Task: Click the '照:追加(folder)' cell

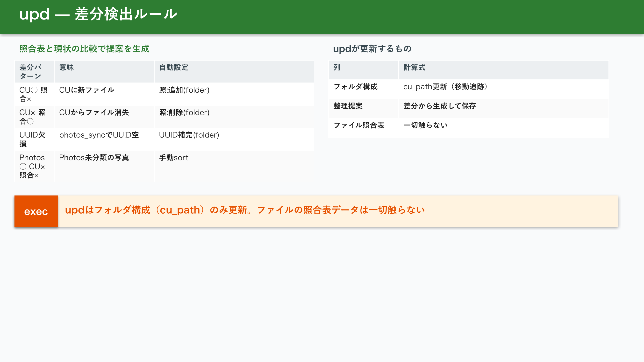Action: click(184, 90)
